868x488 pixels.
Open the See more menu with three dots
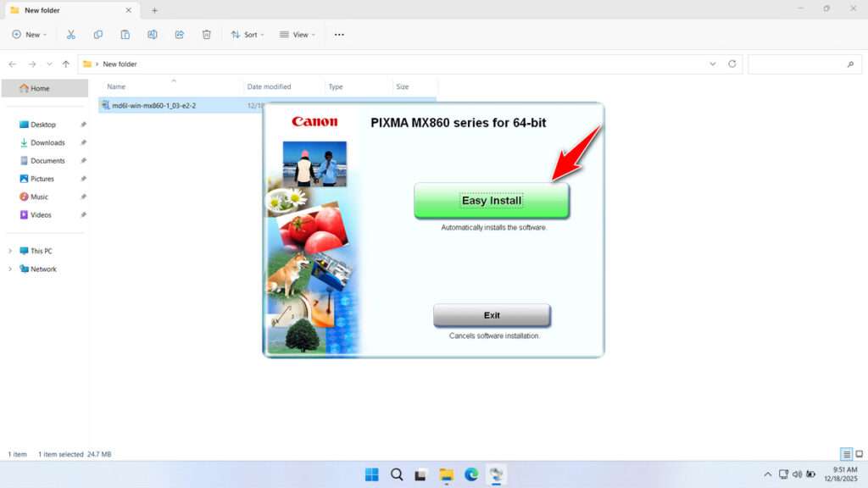339,35
